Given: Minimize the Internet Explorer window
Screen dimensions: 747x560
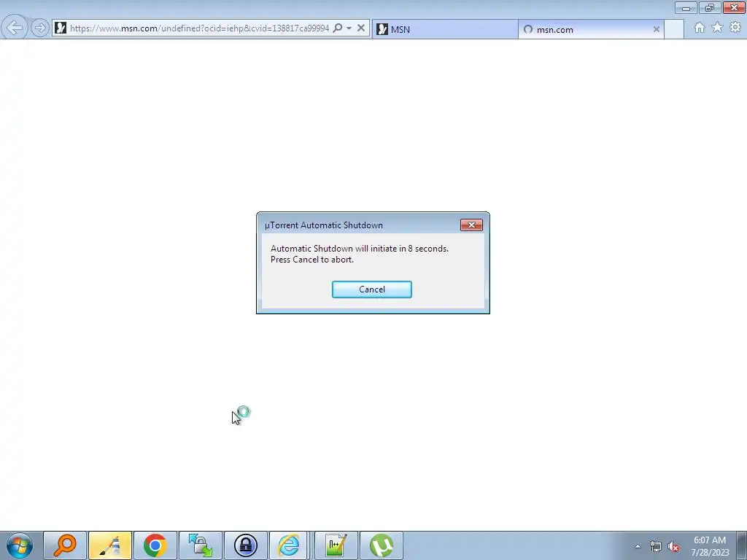Looking at the screenshot, I should click(x=686, y=7).
